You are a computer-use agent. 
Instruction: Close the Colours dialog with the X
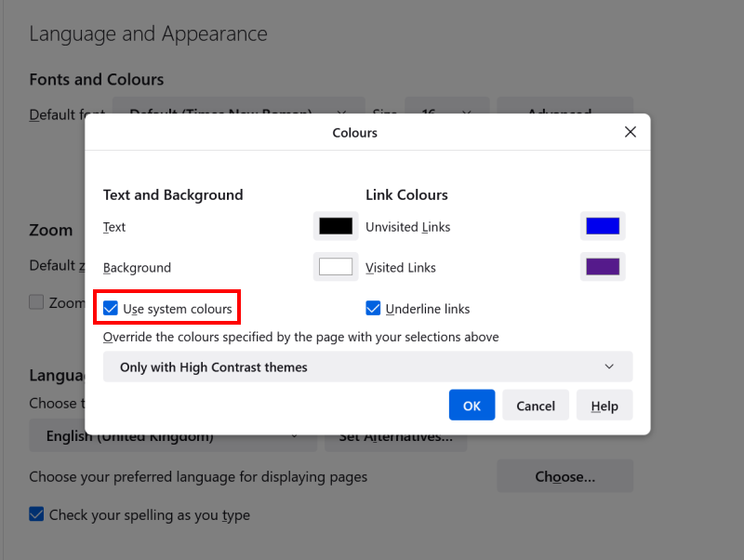(x=631, y=132)
